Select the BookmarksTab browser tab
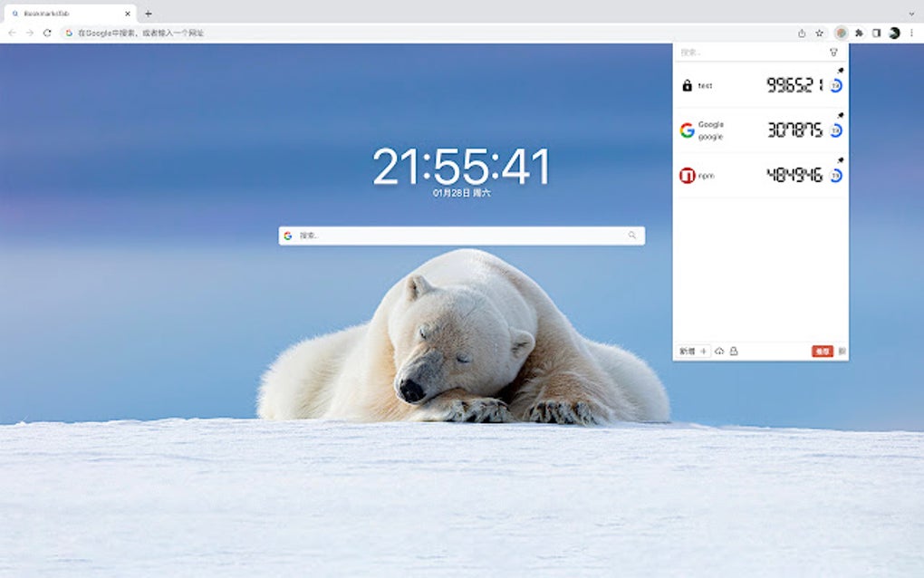 [71, 13]
